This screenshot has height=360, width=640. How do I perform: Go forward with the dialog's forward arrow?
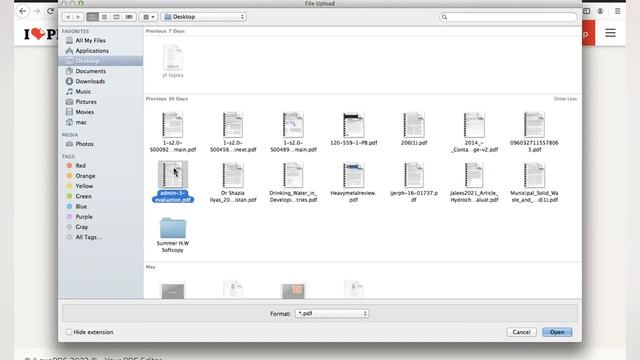point(78,17)
